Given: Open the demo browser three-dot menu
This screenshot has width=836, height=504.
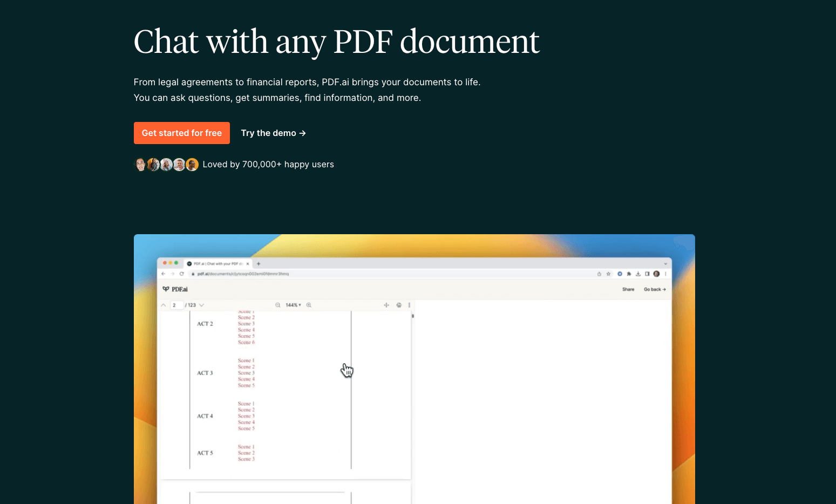Looking at the screenshot, I should click(x=665, y=274).
